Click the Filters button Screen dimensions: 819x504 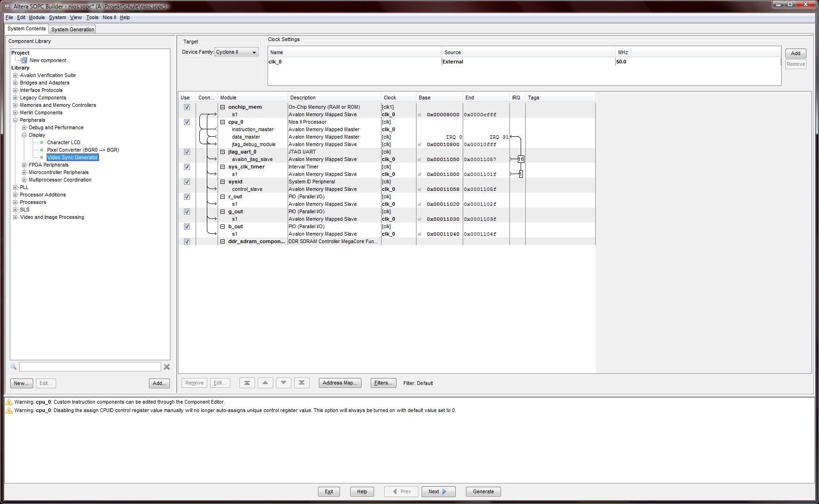383,383
